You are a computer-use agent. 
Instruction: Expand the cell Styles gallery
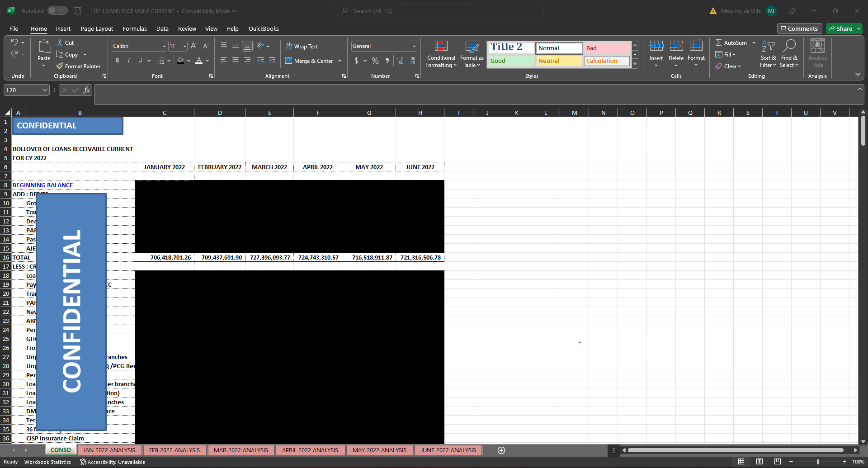click(635, 64)
